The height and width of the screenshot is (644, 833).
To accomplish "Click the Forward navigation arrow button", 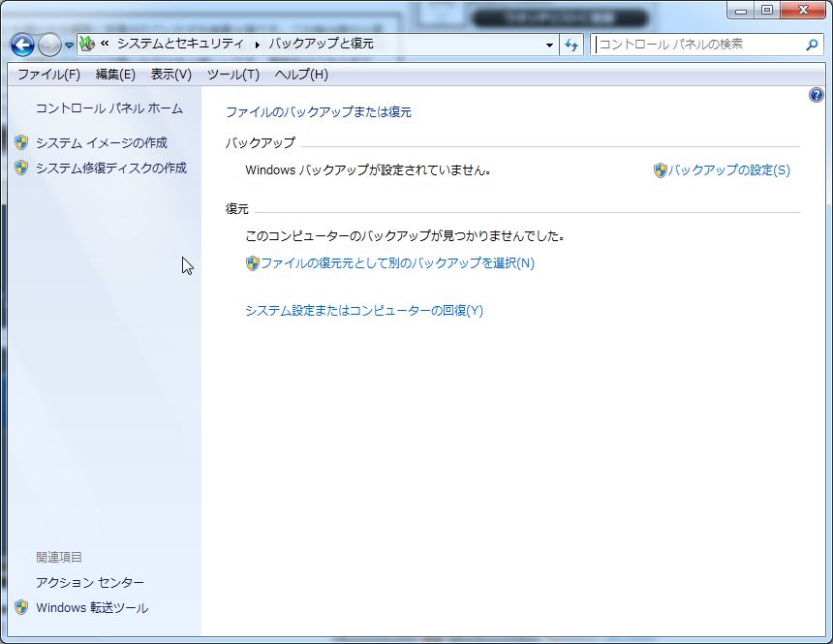I will click(49, 46).
